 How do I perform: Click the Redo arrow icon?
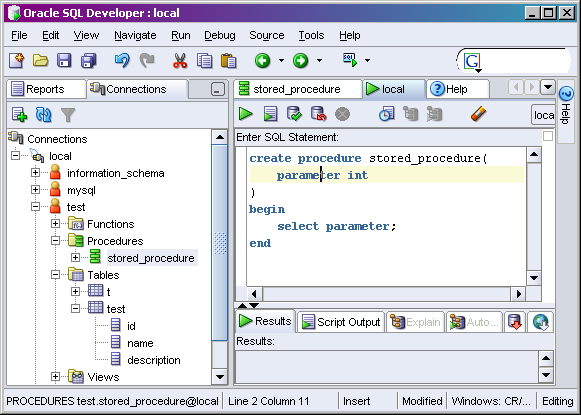click(147, 60)
